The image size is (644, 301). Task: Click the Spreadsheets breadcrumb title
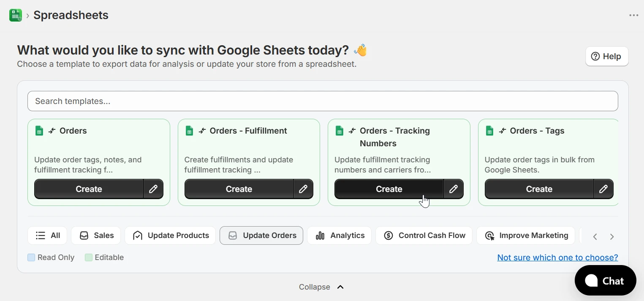[71, 15]
